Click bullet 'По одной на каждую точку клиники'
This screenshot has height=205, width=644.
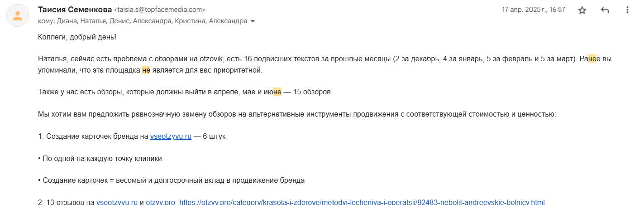pos(100,158)
